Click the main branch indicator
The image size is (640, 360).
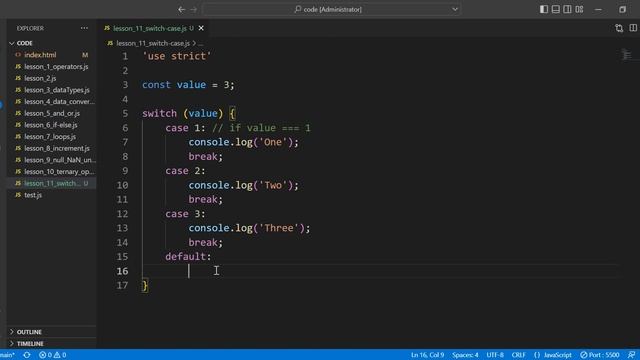(x=7, y=355)
